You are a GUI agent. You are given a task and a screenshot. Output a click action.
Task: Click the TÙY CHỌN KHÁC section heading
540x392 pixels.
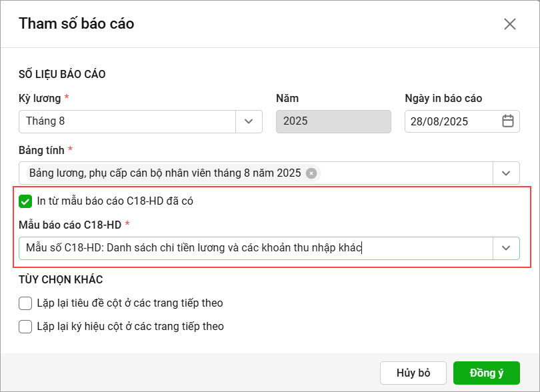[x=61, y=279]
